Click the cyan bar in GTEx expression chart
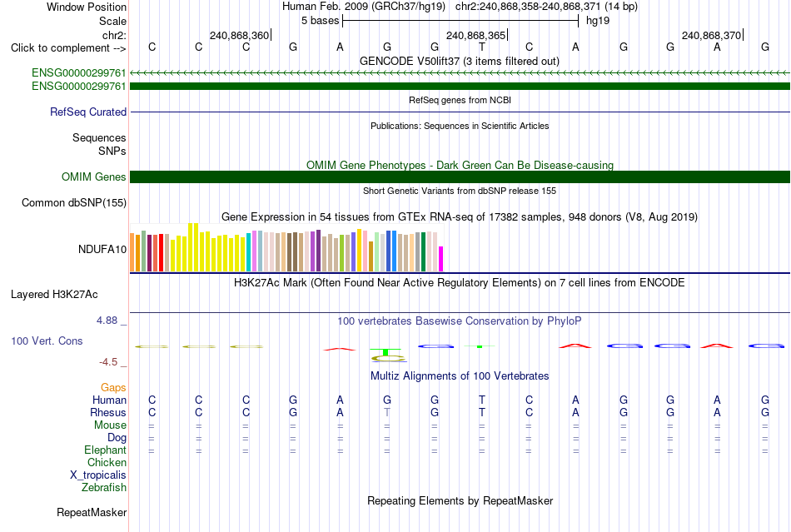 click(249, 252)
